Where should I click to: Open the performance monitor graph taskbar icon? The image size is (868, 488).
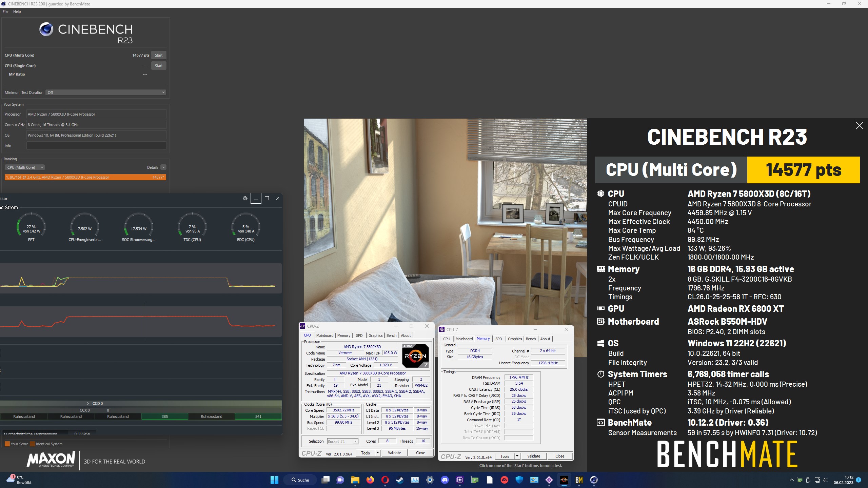point(415,480)
